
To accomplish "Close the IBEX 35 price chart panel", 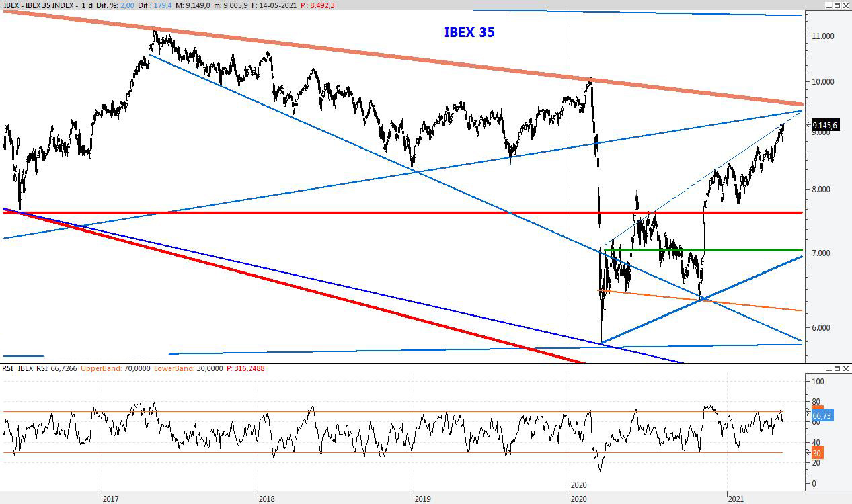I will (846, 5).
